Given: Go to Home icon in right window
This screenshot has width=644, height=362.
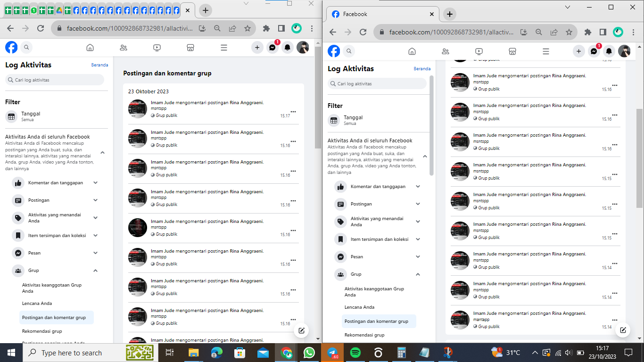Looking at the screenshot, I should click(412, 51).
